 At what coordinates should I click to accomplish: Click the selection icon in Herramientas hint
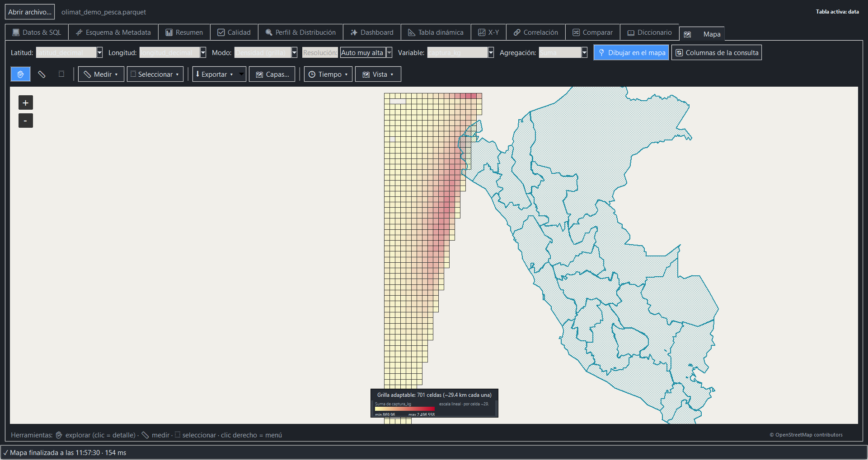point(178,435)
